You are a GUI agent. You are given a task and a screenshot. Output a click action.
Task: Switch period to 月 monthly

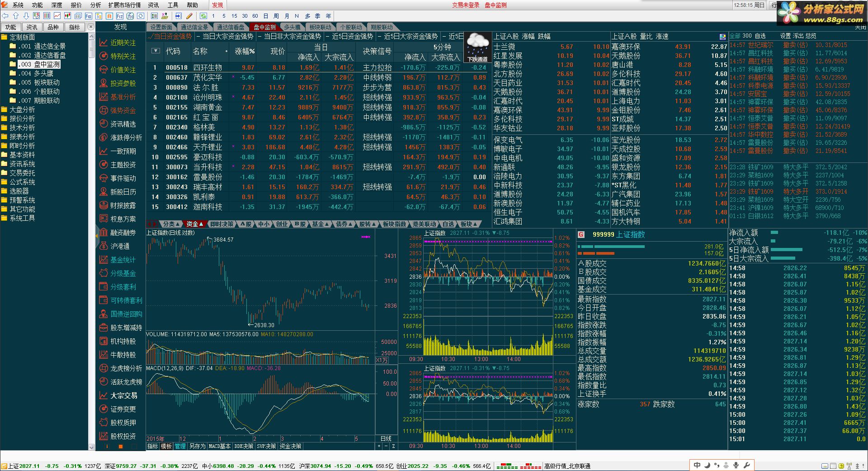pos(287,16)
